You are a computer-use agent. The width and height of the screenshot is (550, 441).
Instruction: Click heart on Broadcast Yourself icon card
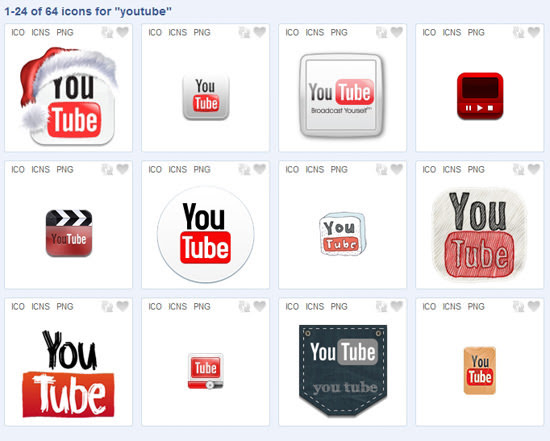397,32
